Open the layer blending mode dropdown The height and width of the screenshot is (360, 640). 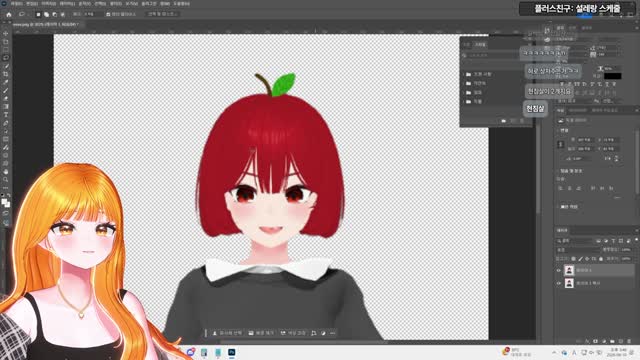point(579,249)
